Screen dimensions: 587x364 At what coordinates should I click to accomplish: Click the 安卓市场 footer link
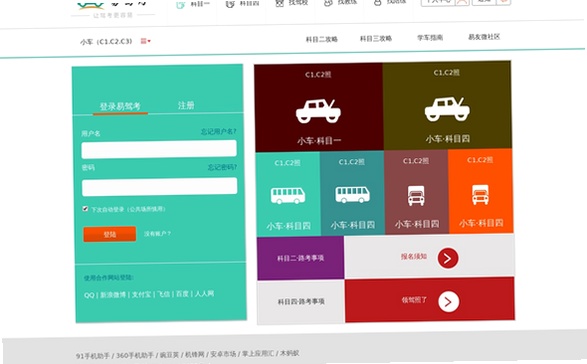[x=223, y=354]
